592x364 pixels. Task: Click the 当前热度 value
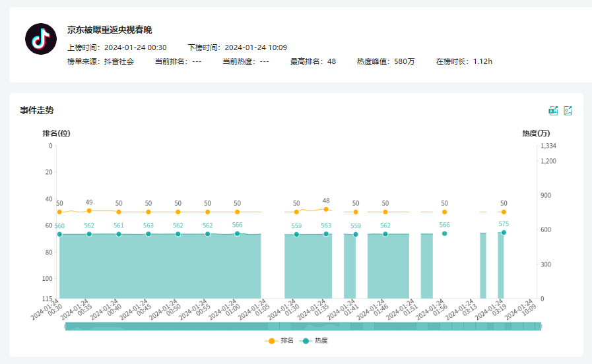pyautogui.click(x=264, y=61)
